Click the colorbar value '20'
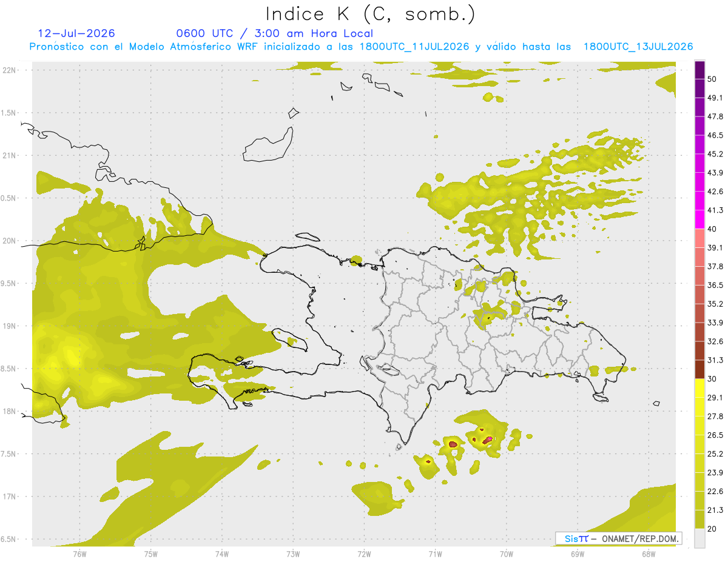This screenshot has height=562, width=728. (712, 529)
